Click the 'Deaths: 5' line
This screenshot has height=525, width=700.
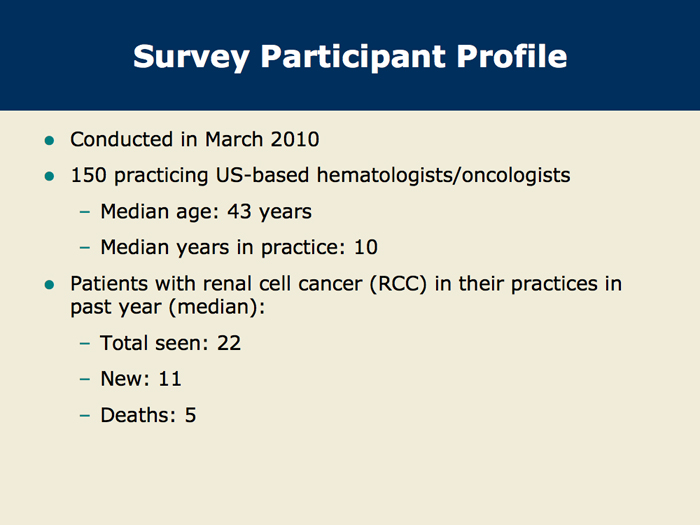pos(148,415)
